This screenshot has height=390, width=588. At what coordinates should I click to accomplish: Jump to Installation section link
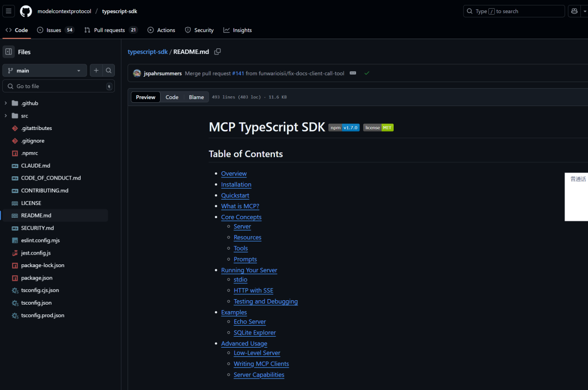pyautogui.click(x=236, y=184)
